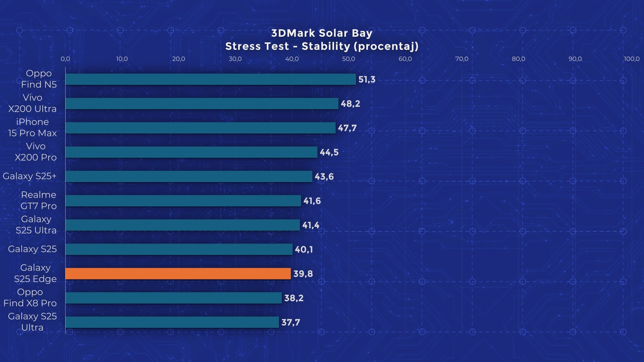Viewport: 644px width, 362px height.
Task: Click the Realme GT7 Pro label
Action: (x=39, y=200)
